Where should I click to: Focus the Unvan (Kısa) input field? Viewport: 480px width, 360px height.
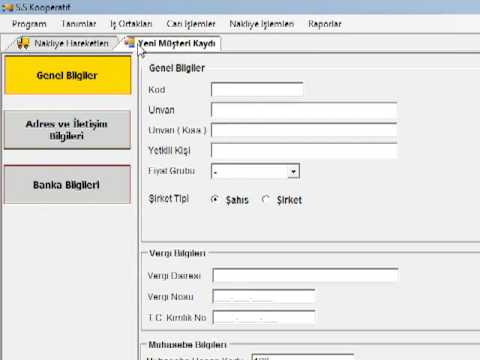click(x=304, y=130)
